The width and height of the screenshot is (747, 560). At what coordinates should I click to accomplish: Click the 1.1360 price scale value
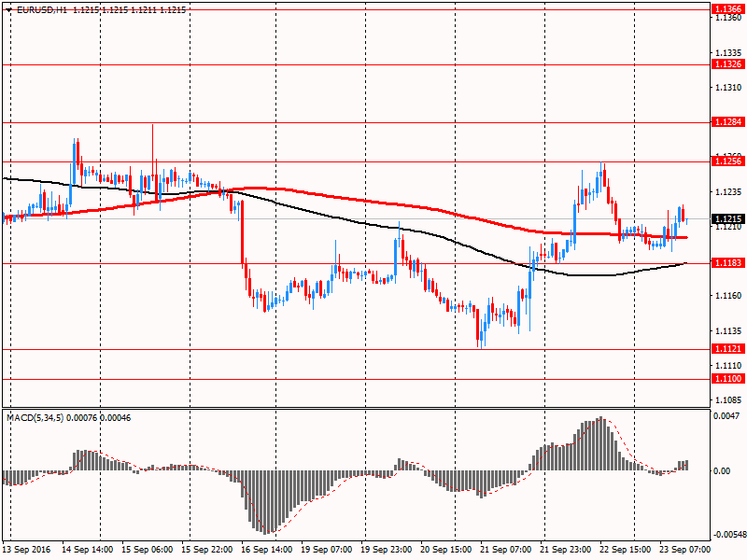click(x=728, y=18)
